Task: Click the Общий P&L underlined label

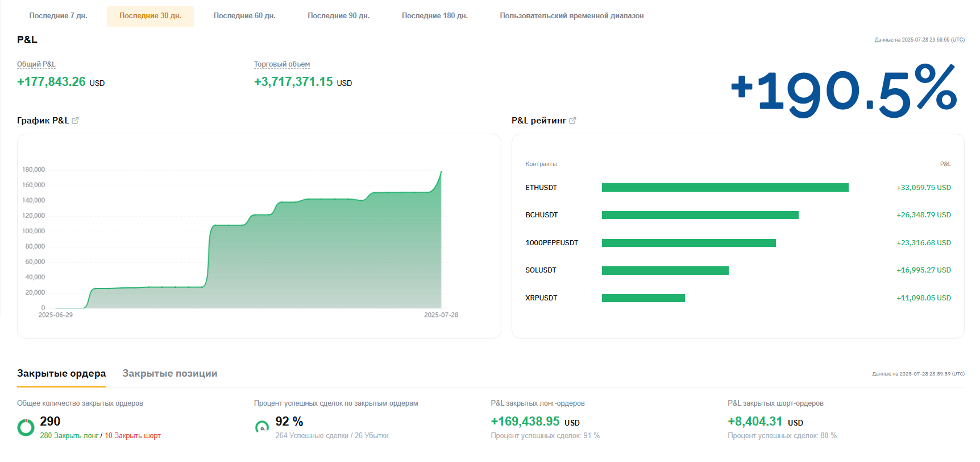Action: click(36, 64)
